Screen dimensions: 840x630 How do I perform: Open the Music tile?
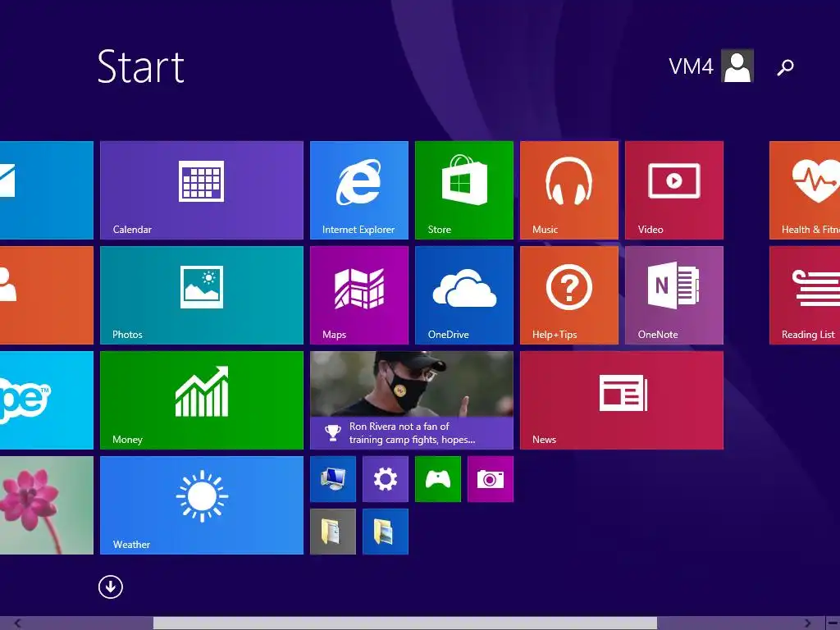tap(569, 190)
